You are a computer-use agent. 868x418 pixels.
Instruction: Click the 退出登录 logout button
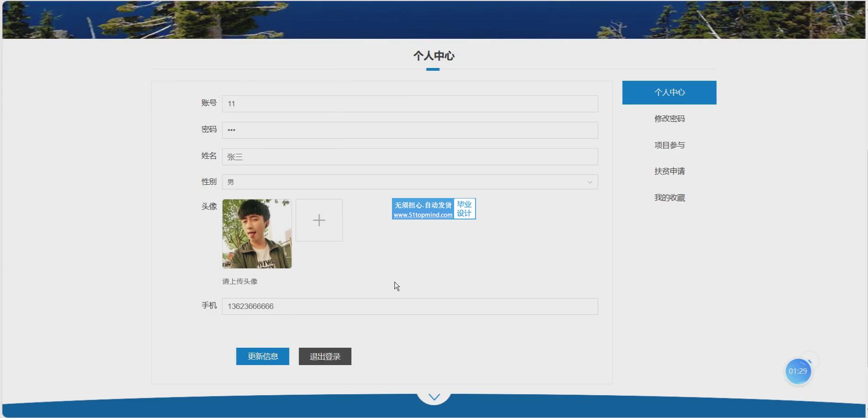[x=325, y=356]
